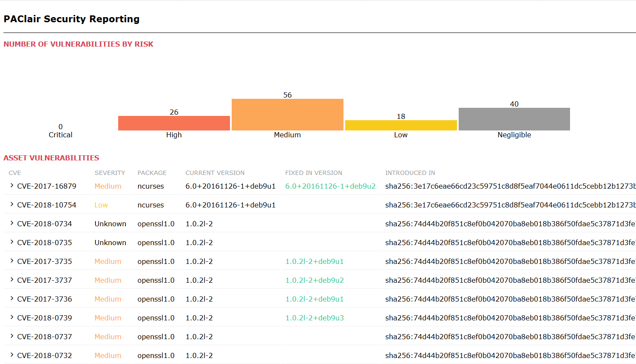Click the PACKAGE column header
Image resolution: width=636 pixels, height=364 pixels.
152,173
